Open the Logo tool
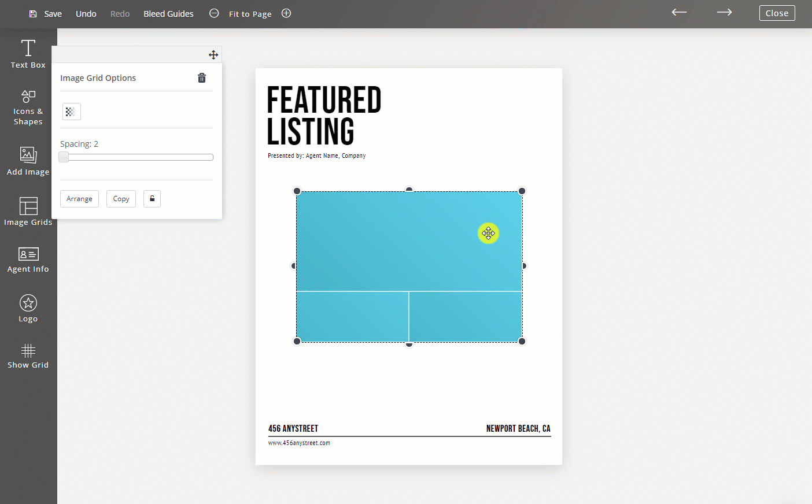Screen dimensions: 812x504 (x=27, y=308)
